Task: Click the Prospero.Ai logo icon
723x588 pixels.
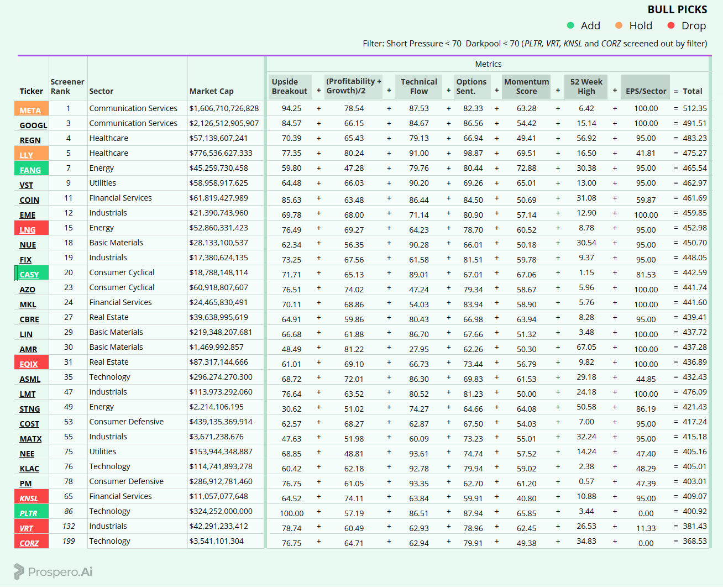Action: 19,571
